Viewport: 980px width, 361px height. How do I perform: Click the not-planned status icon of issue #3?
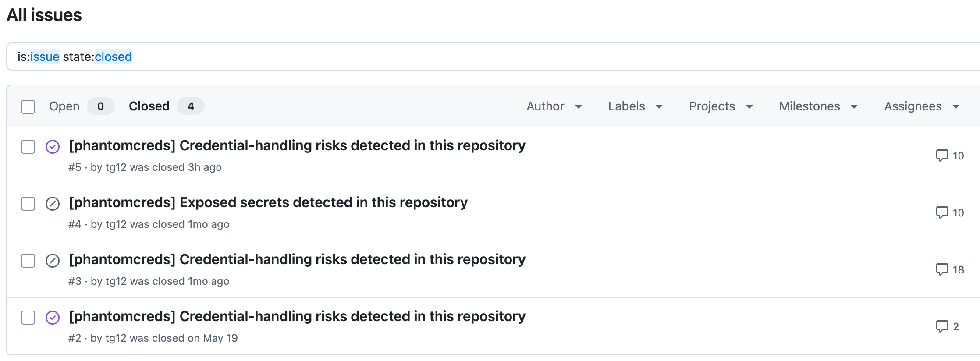(x=53, y=261)
